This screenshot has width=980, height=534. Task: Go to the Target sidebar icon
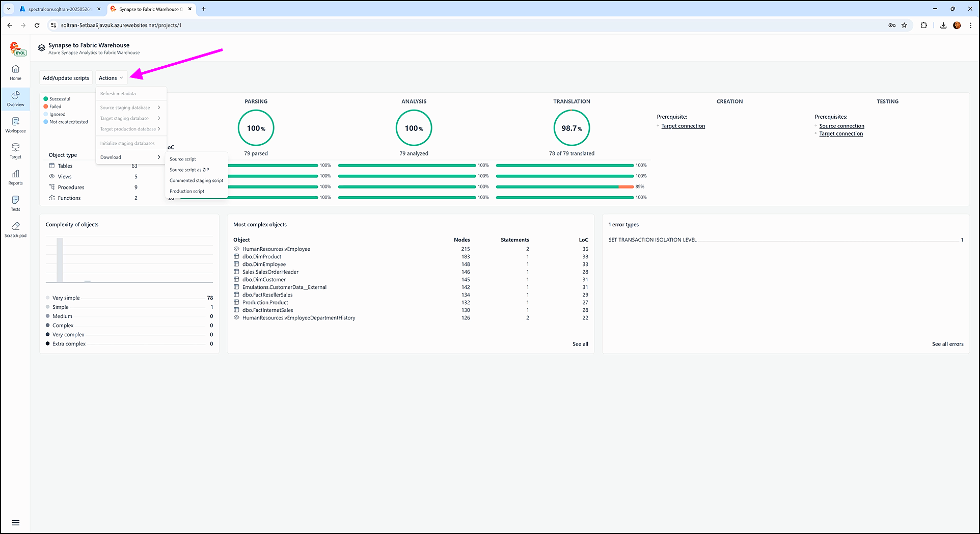15,151
